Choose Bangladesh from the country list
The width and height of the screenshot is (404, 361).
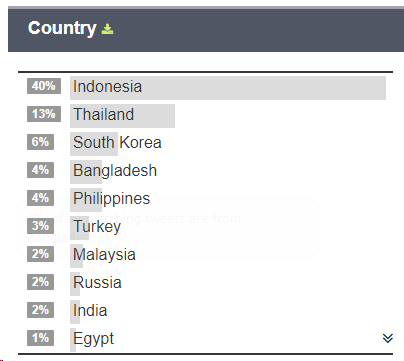coord(115,170)
